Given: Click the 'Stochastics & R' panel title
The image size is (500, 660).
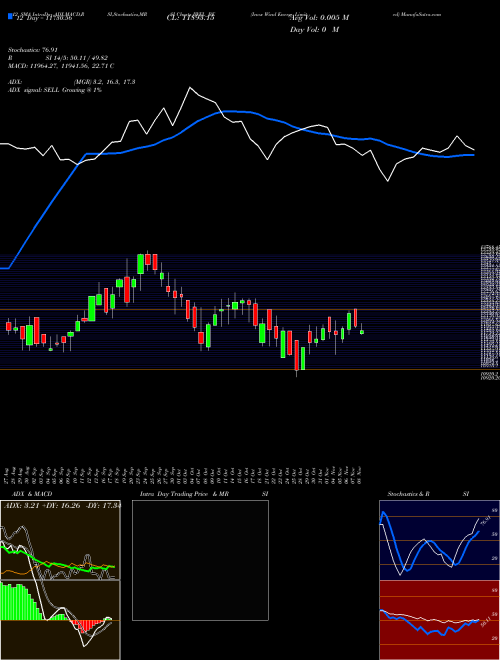Looking at the screenshot, I should [408, 494].
